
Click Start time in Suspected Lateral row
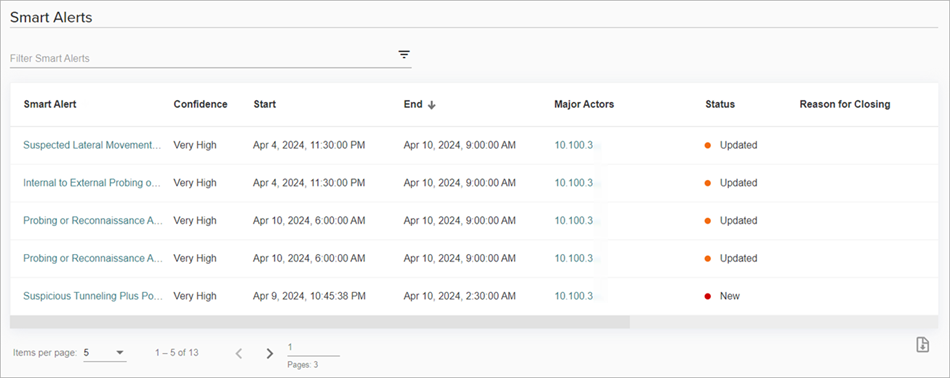coord(310,145)
